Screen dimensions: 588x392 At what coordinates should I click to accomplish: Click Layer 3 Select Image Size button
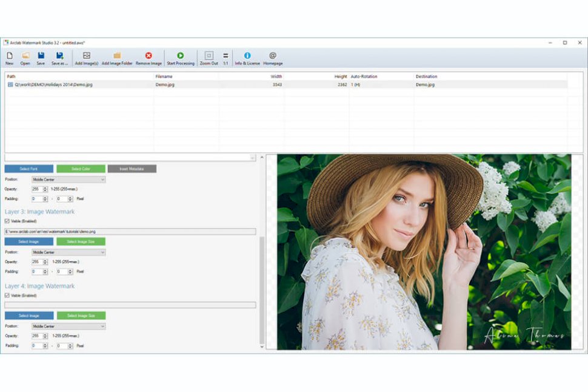click(81, 242)
